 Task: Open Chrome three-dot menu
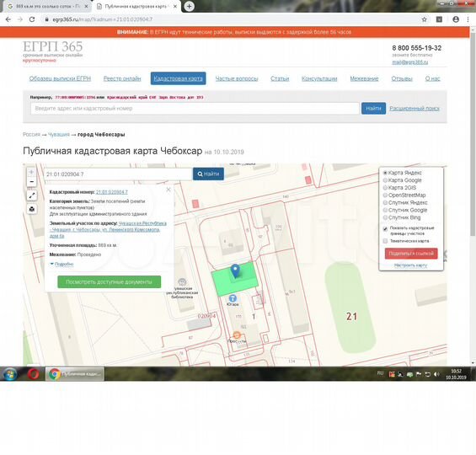468,19
